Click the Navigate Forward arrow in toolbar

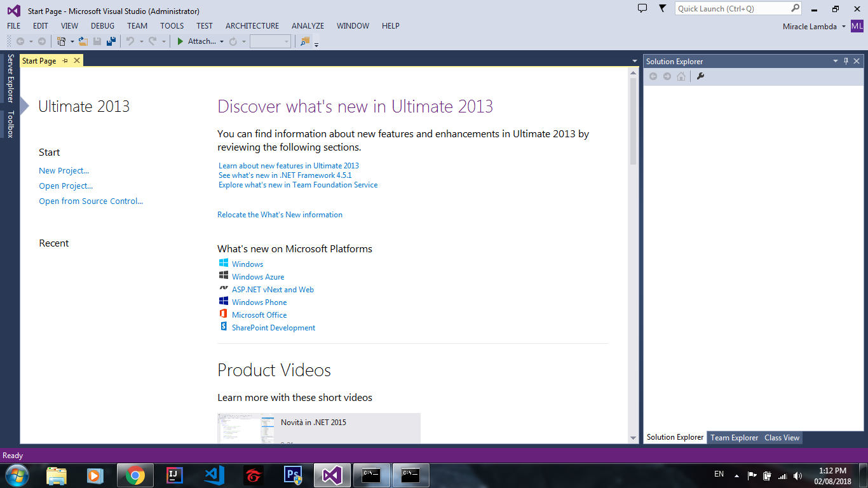pyautogui.click(x=42, y=41)
